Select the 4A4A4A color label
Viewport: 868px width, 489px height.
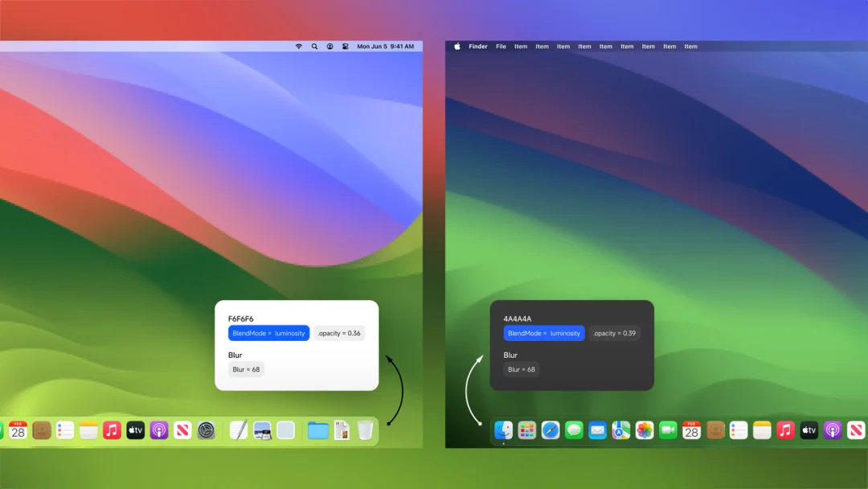point(517,318)
